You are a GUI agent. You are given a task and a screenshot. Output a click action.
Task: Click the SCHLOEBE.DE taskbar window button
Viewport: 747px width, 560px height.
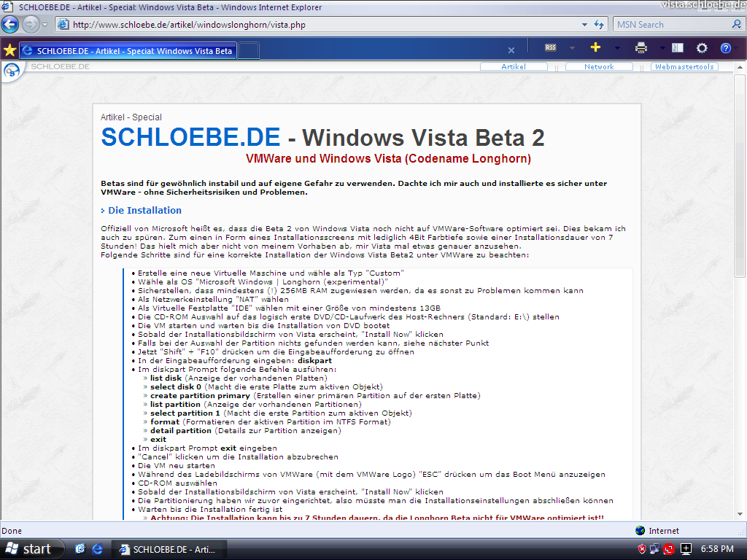pos(169,550)
